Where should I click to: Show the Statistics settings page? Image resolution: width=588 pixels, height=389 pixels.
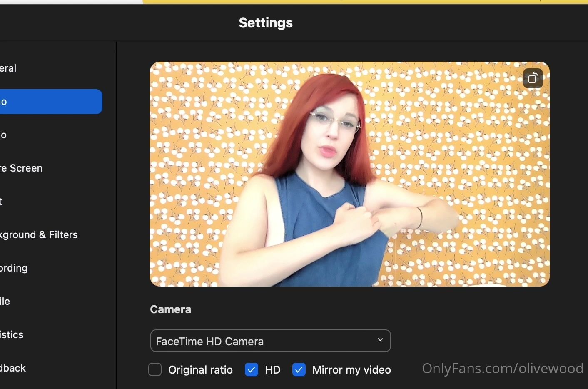click(x=12, y=335)
